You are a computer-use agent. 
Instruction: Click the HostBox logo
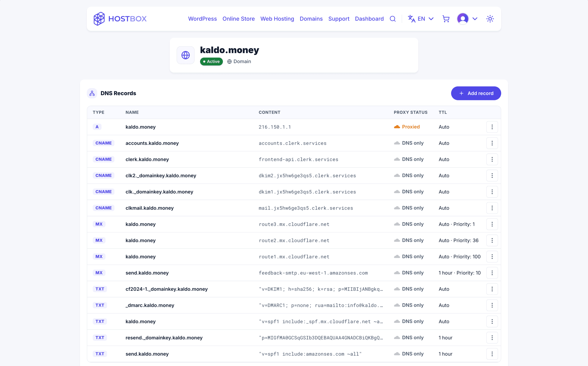point(120,19)
